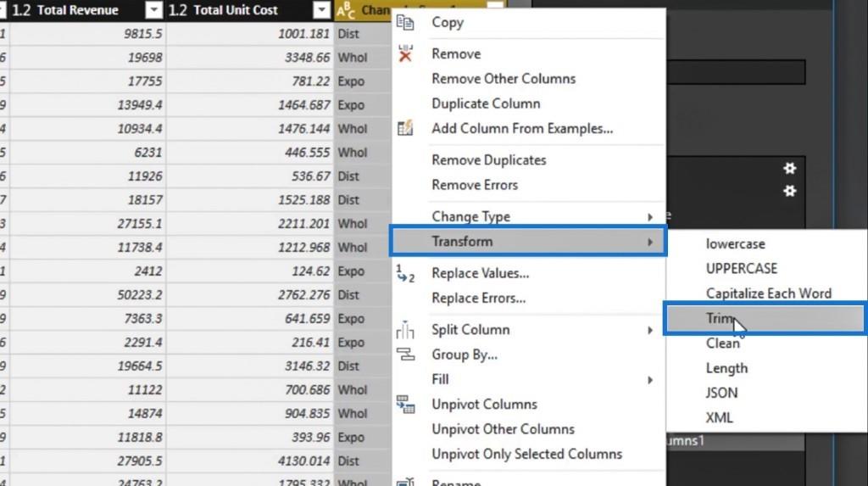868x486 pixels.
Task: Click the Replace Values icon
Action: 405,273
